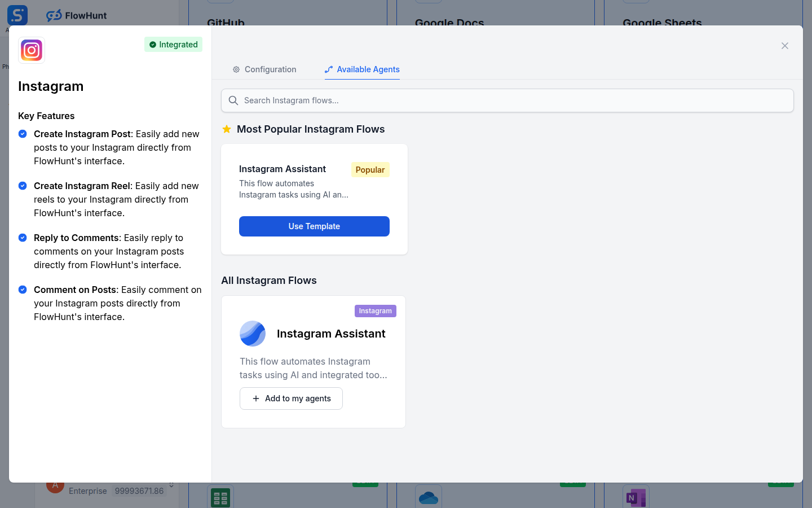Screen dimensions: 812x508
Task: Click the orange A account avatar
Action: [x=55, y=485]
